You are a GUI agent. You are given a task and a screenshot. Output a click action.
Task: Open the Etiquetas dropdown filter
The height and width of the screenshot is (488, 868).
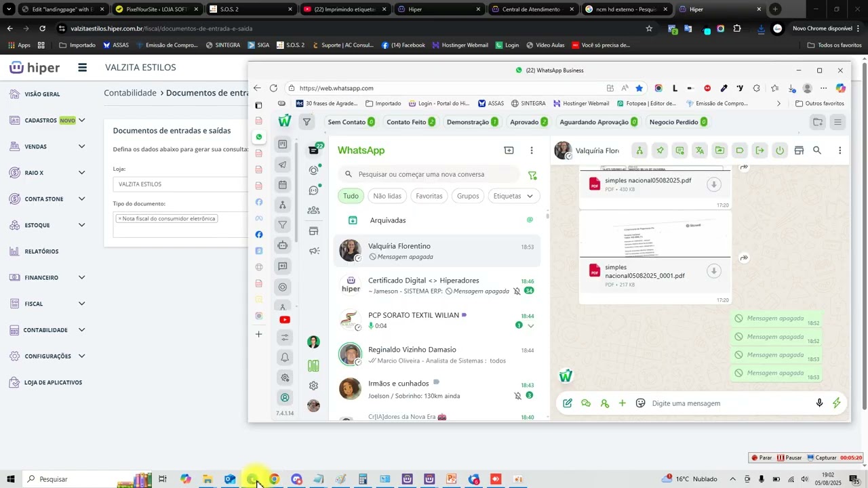click(513, 196)
